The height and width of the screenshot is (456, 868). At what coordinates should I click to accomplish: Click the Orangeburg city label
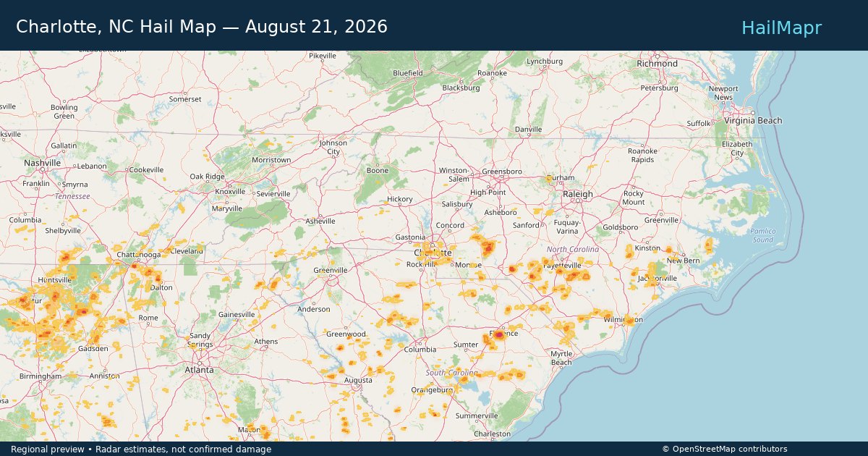[x=432, y=389]
